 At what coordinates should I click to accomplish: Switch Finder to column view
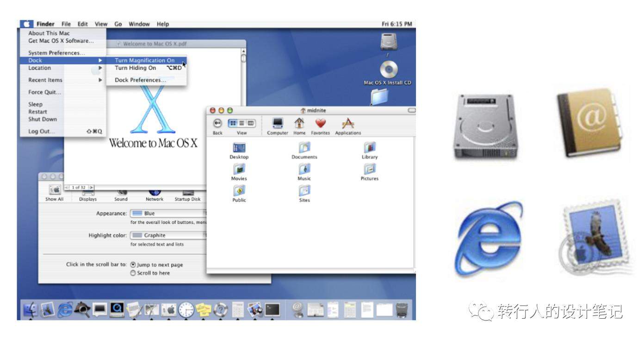[251, 123]
